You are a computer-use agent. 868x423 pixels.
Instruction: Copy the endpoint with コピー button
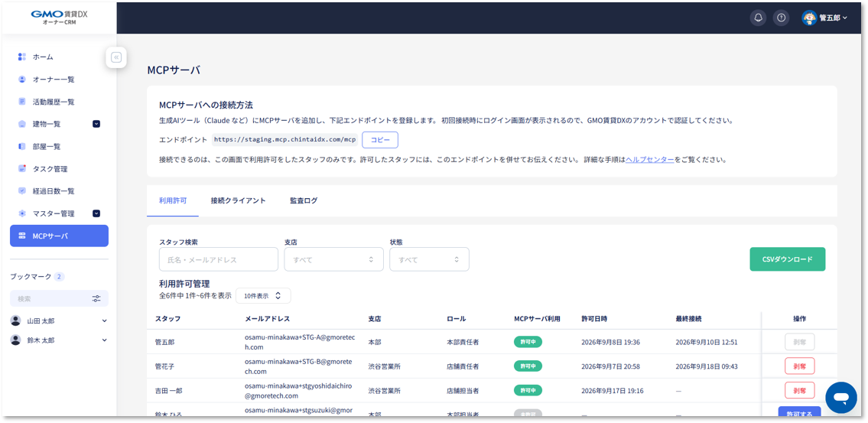pyautogui.click(x=380, y=140)
